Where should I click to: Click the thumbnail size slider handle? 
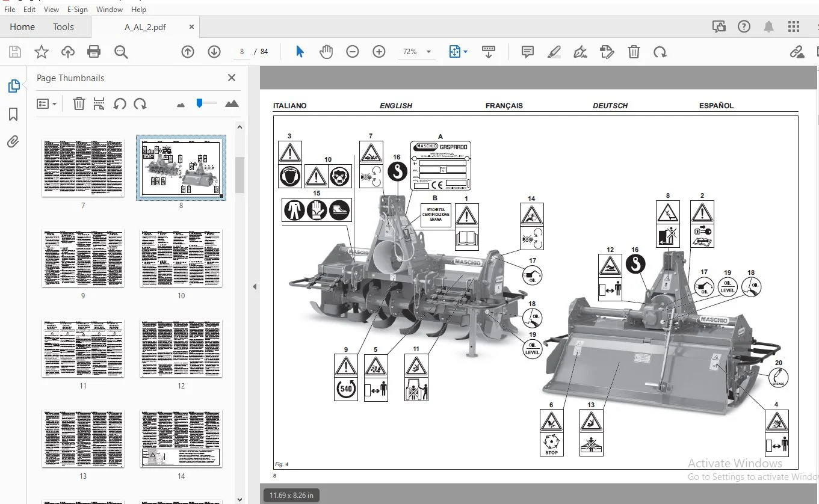coord(200,103)
